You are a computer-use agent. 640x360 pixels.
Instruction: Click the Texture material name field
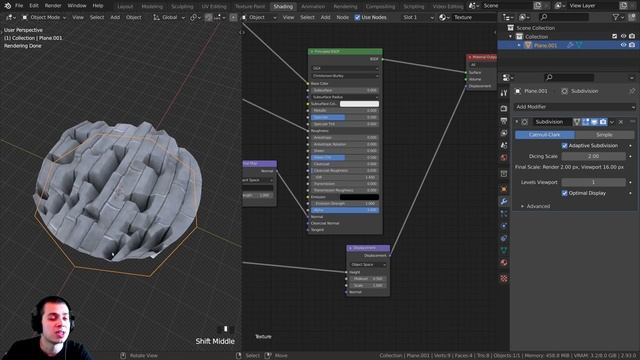pos(473,18)
